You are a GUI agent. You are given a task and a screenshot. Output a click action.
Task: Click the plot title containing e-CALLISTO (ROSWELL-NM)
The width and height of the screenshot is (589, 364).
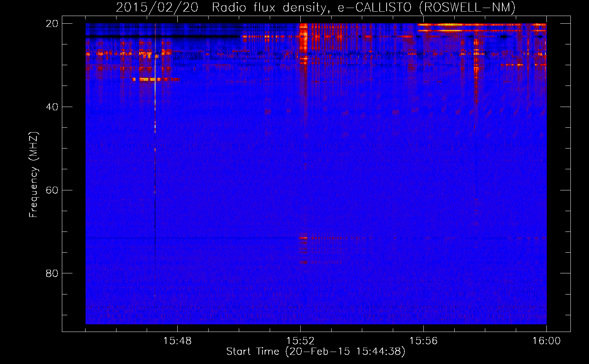[x=316, y=7]
